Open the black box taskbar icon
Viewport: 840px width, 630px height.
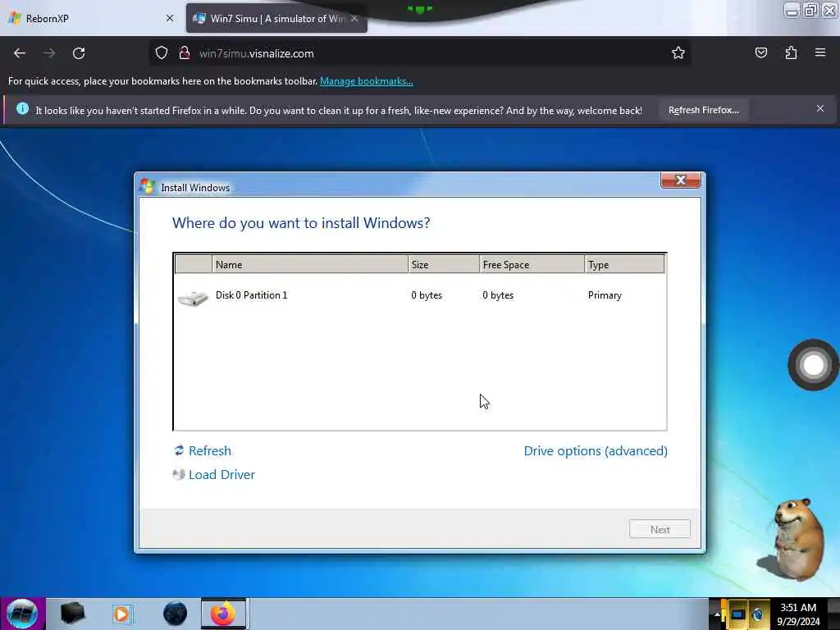coord(73,614)
